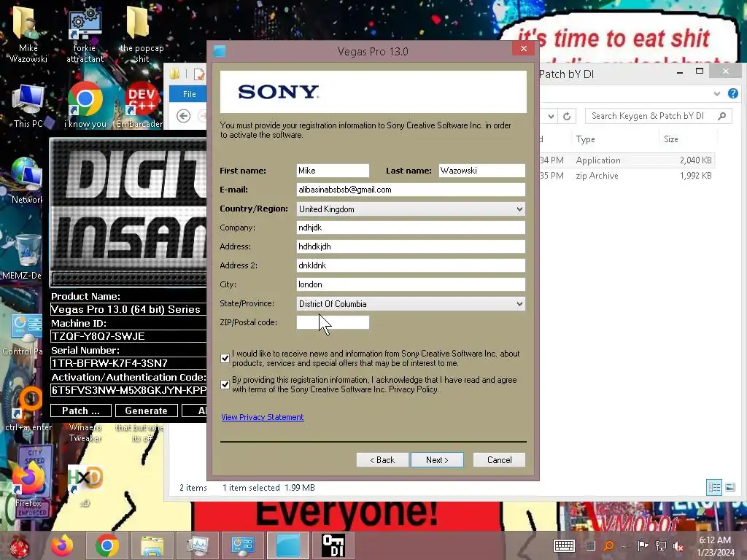Select the Application file row in Explorer
Image resolution: width=747 pixels, height=560 pixels.
627,160
